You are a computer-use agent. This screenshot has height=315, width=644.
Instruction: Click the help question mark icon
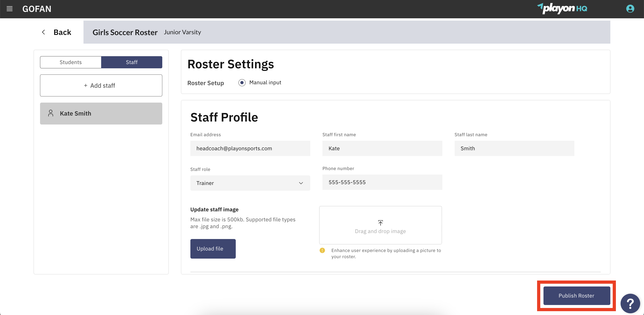coord(631,303)
